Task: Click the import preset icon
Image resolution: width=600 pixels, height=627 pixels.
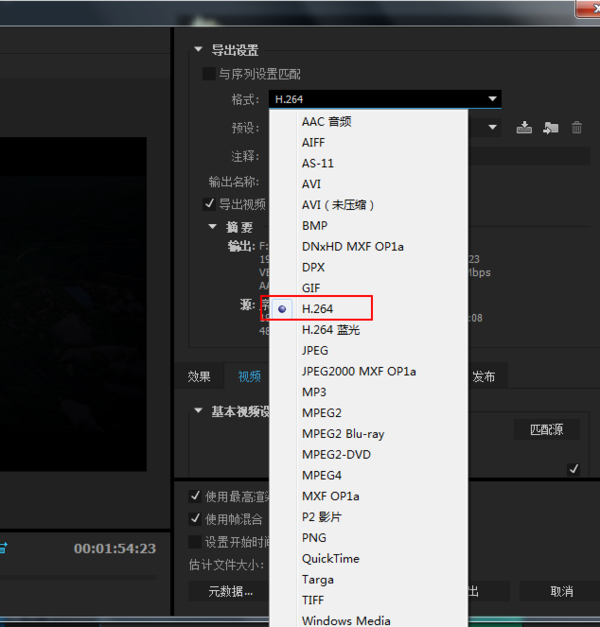Action: (550, 128)
